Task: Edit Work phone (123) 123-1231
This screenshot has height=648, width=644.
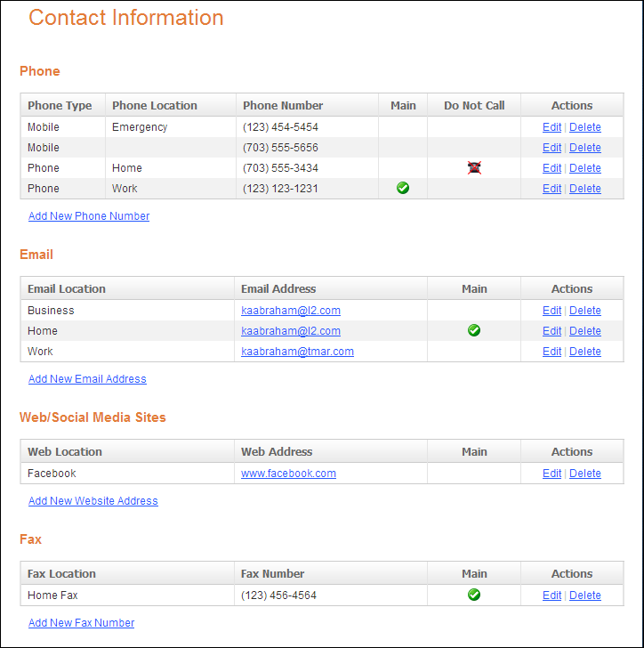Action: (x=551, y=189)
